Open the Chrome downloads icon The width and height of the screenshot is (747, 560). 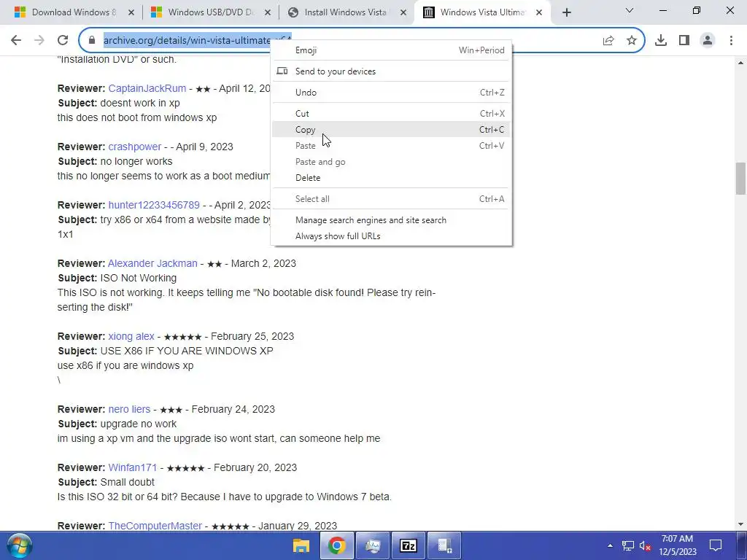point(661,41)
